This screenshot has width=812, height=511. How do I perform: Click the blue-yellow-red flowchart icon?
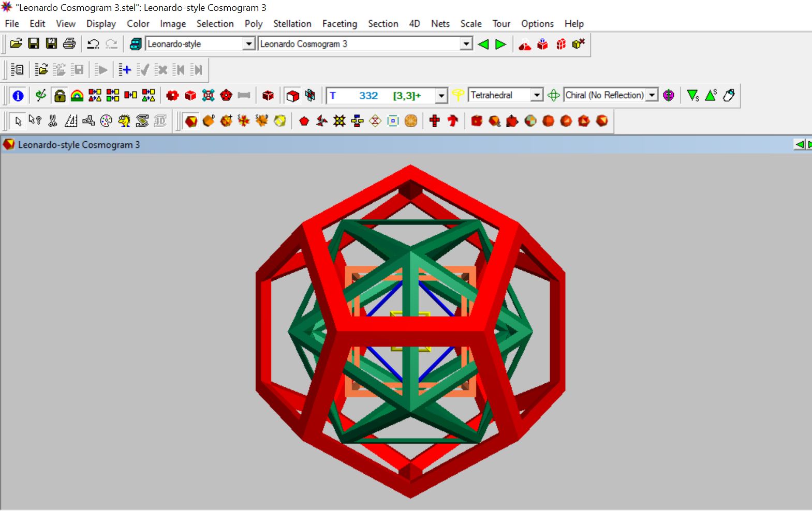point(357,121)
